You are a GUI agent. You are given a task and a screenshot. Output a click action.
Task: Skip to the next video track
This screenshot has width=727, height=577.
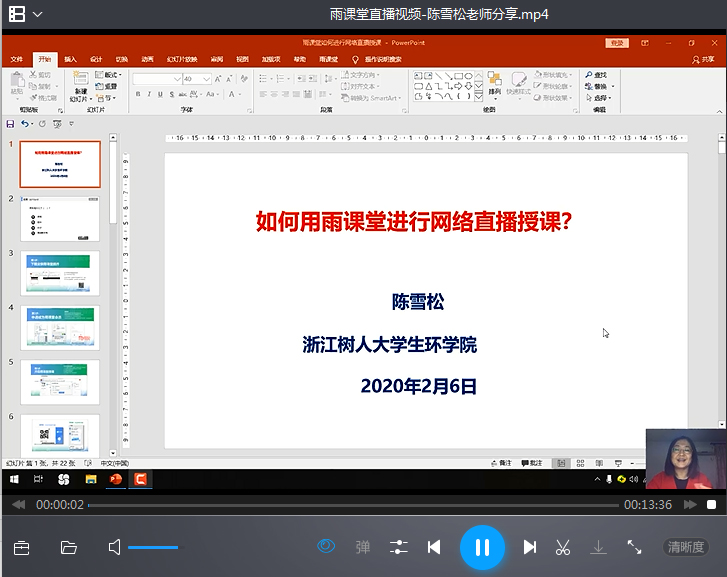tap(530, 547)
